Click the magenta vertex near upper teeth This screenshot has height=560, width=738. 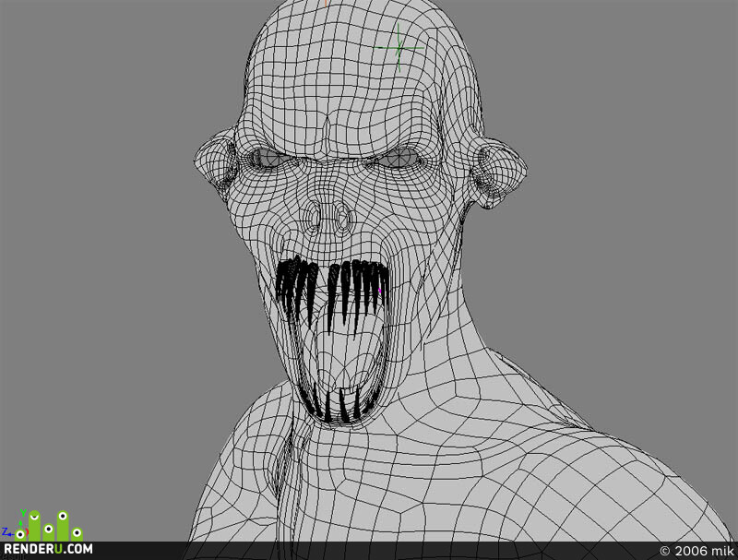[x=379, y=291]
